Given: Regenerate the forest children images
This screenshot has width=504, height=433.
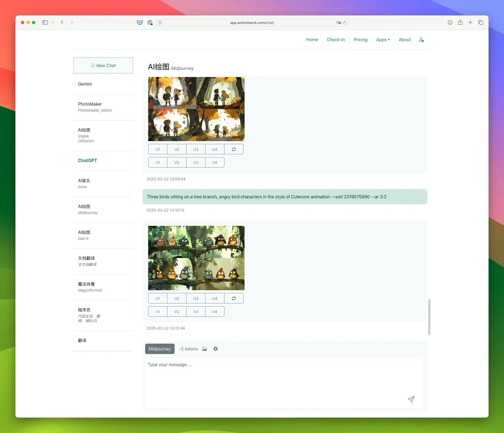Looking at the screenshot, I should 234,149.
